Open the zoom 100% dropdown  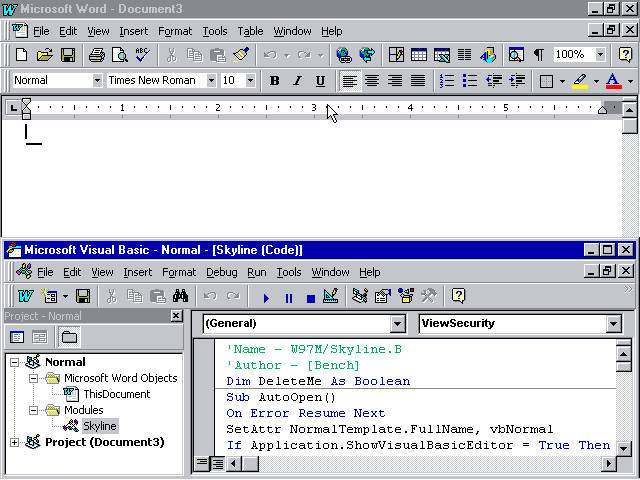point(600,54)
